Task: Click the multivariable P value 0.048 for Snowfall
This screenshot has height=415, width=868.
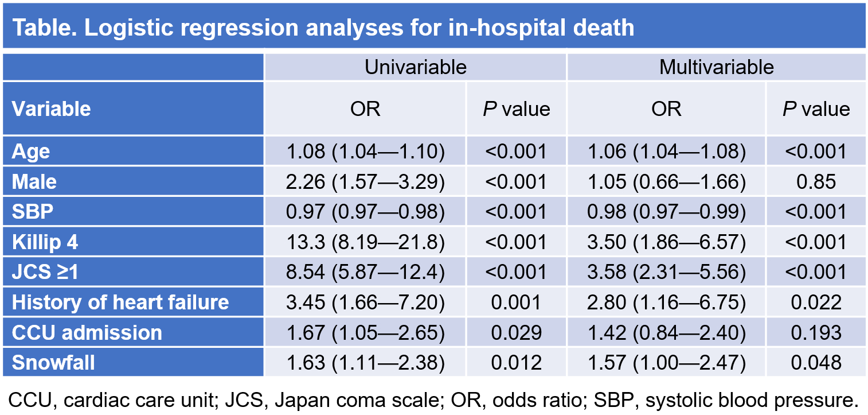Action: [x=816, y=363]
